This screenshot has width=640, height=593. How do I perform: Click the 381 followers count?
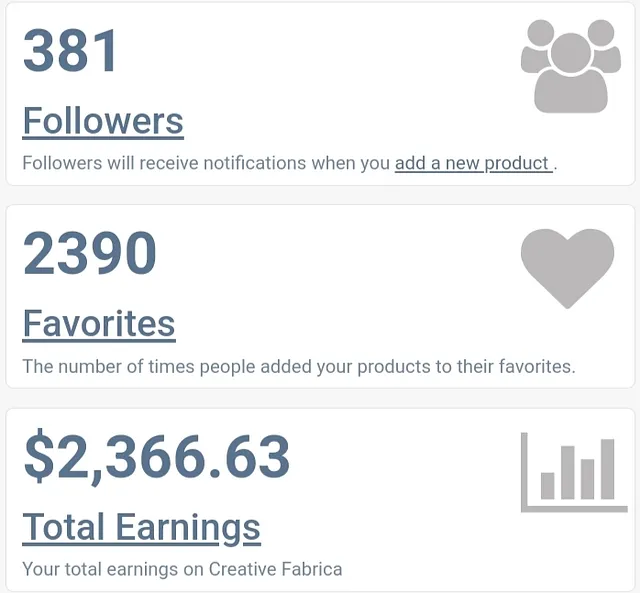tap(70, 51)
